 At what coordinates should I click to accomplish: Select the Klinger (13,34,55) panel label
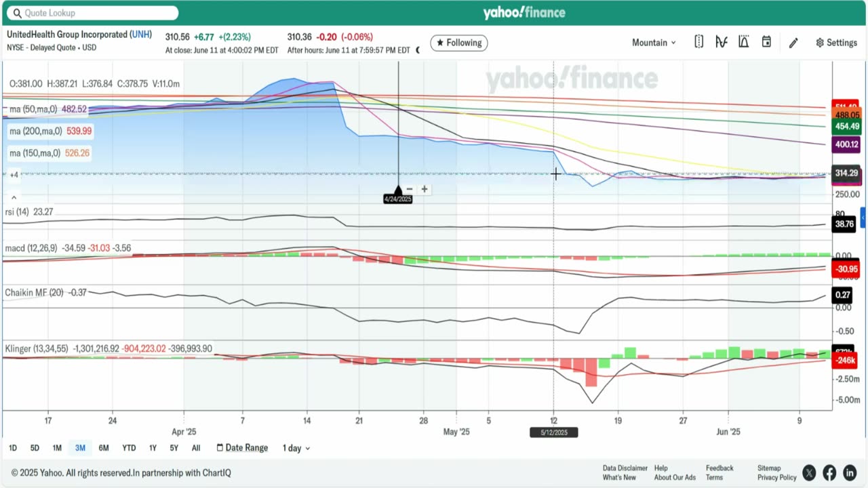point(37,348)
